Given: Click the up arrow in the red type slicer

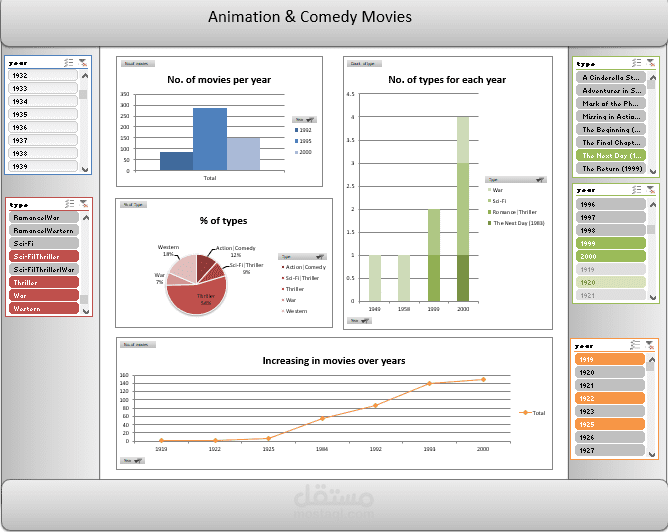Looking at the screenshot, I should pos(86,218).
